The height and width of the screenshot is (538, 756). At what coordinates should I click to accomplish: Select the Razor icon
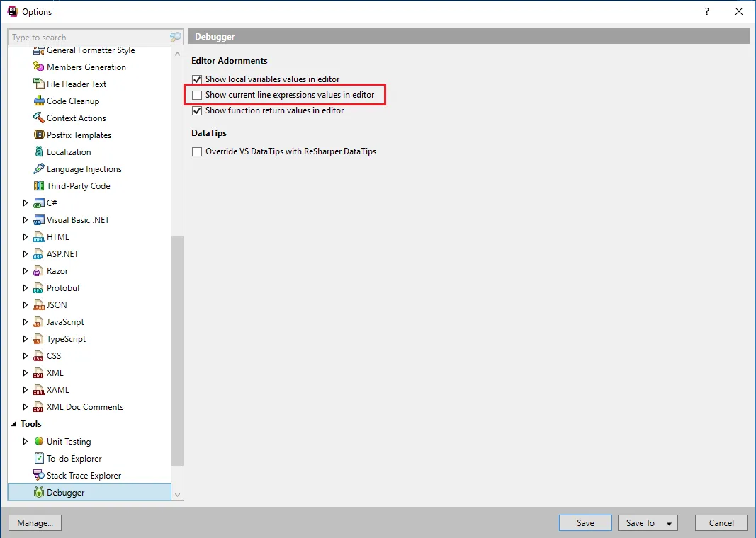(38, 270)
